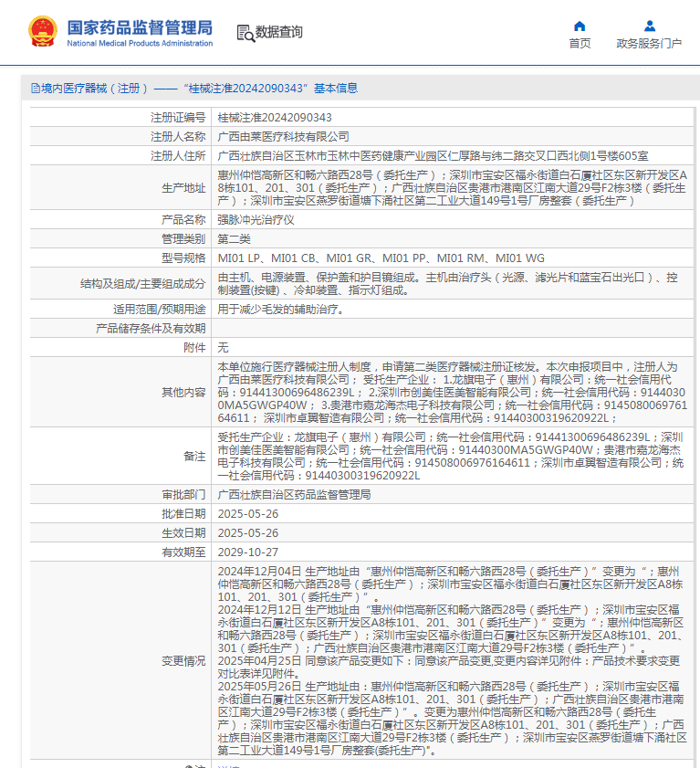Image resolution: width=700 pixels, height=768 pixels.
Task: Click the 备注 paragraph starting 受托生产企业
Action: [451, 456]
